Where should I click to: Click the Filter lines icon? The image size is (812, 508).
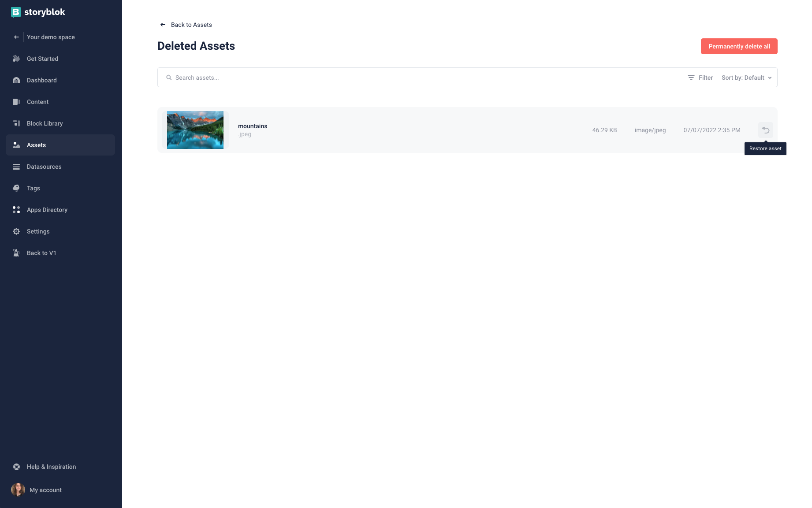click(691, 78)
